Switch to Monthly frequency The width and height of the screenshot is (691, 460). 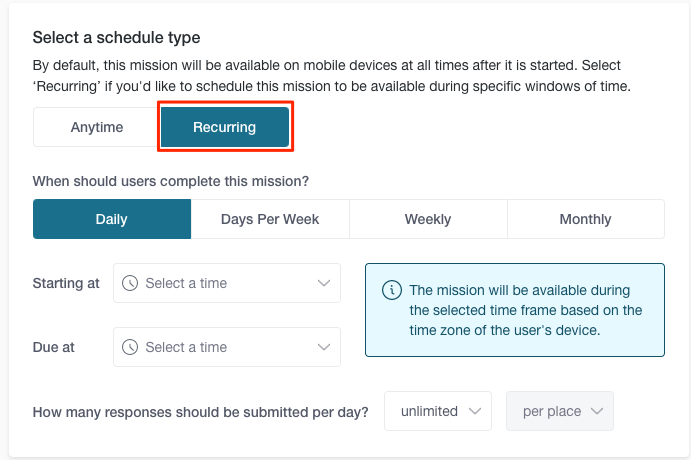pos(586,219)
